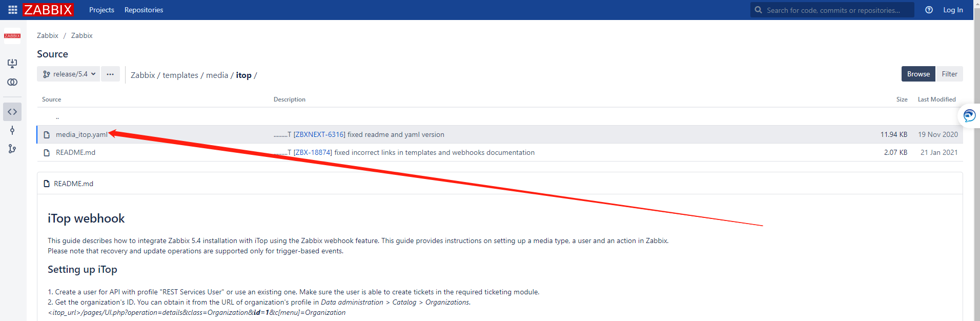Click the ZABBIX logo in header
980x321 pixels.
(48, 10)
